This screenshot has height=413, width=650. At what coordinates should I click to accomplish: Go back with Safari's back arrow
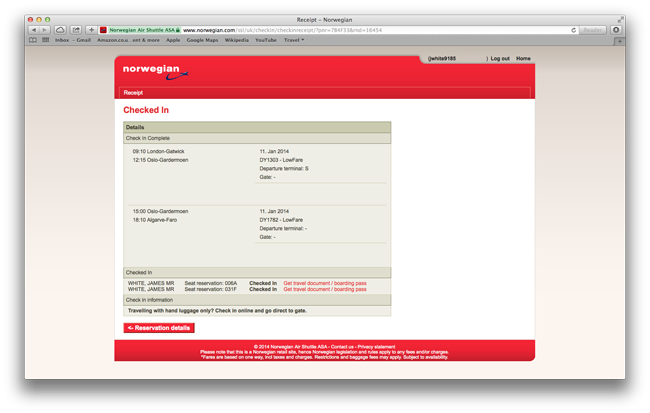(34, 30)
